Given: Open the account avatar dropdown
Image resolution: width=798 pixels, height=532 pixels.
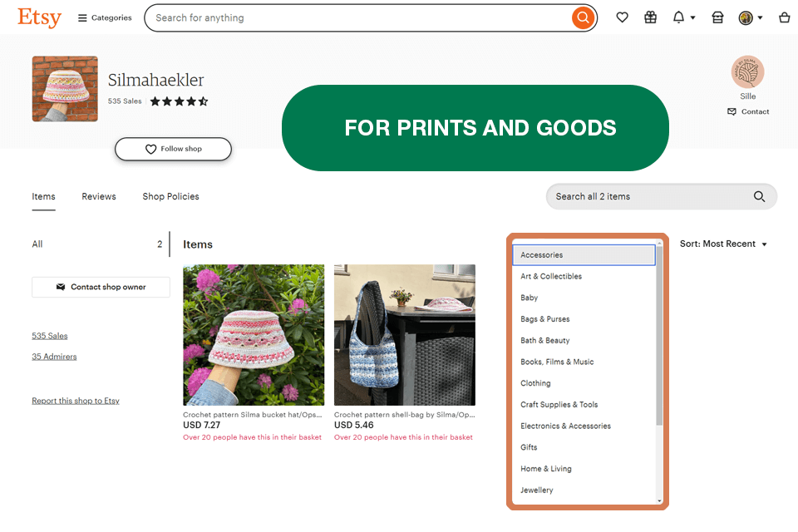Looking at the screenshot, I should point(751,17).
